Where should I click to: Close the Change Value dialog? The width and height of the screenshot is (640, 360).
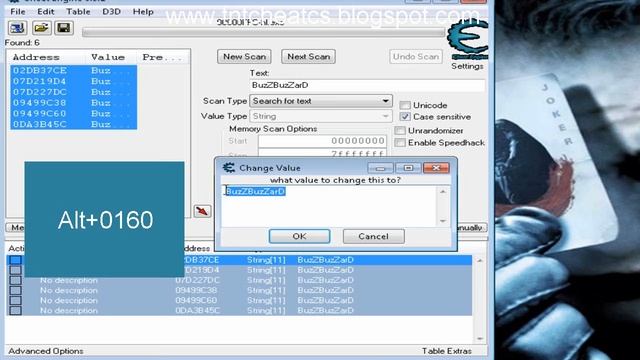436,168
